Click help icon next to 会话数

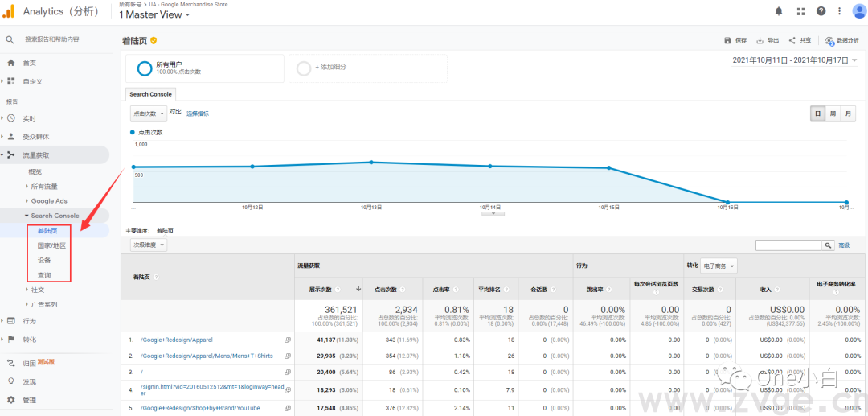pyautogui.click(x=554, y=289)
